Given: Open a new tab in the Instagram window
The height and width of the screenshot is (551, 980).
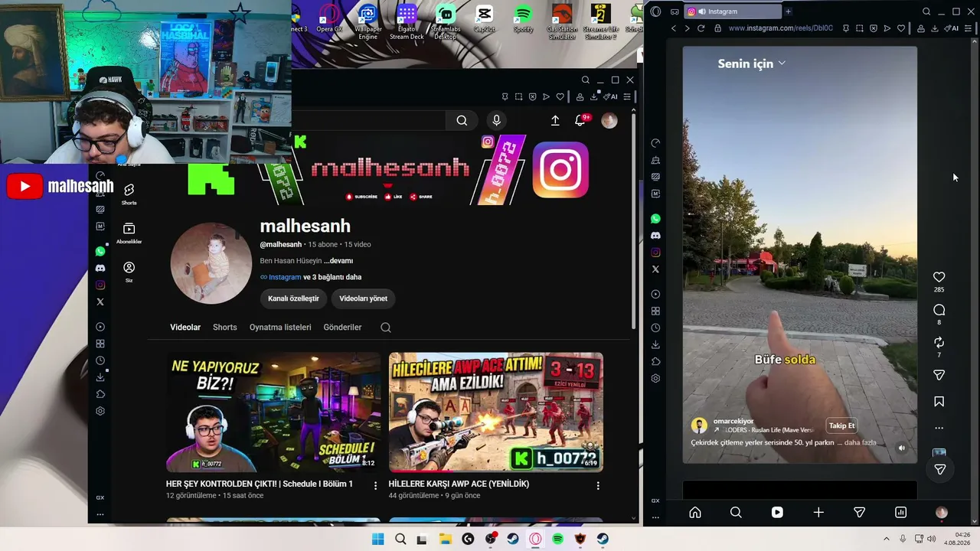Looking at the screenshot, I should tap(788, 11).
